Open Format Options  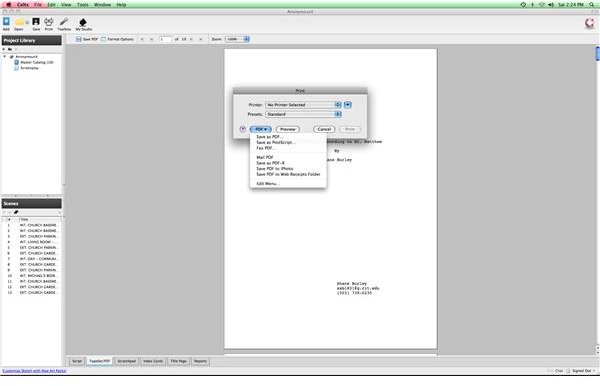pyautogui.click(x=117, y=39)
